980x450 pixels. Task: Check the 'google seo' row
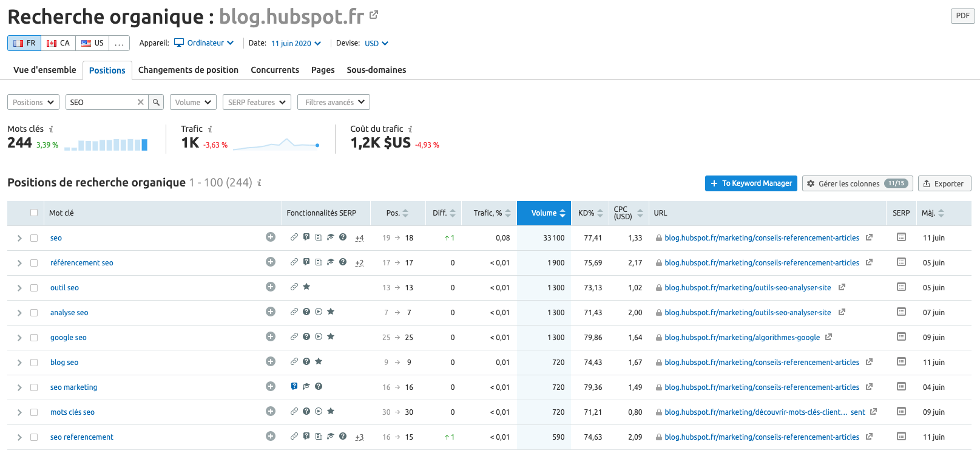[x=34, y=338]
